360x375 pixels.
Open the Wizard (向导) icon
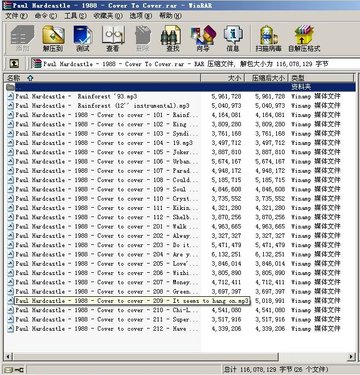pyautogui.click(x=203, y=38)
